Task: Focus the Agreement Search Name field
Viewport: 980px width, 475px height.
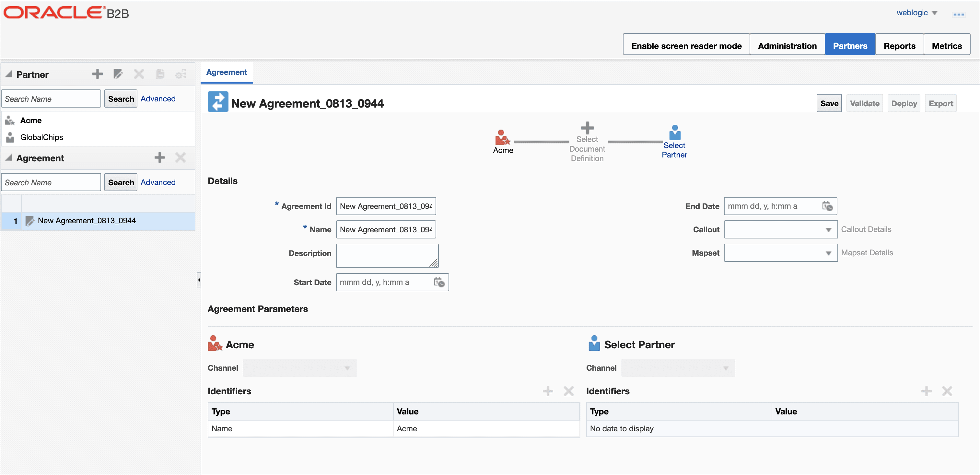Action: click(51, 182)
